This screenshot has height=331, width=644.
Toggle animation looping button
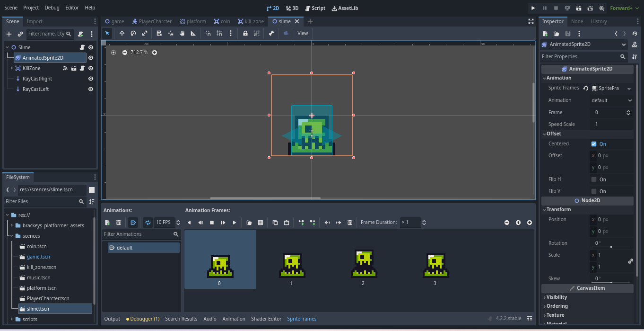click(148, 223)
